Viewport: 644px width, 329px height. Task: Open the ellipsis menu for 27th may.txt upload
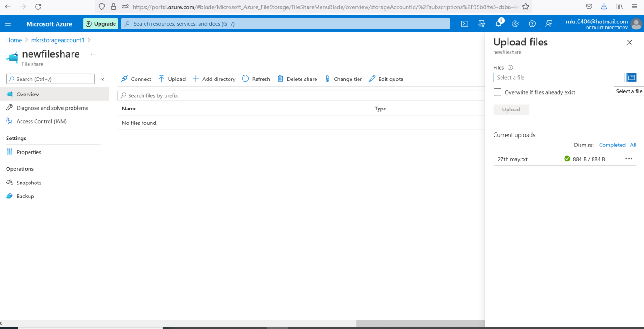[629, 159]
